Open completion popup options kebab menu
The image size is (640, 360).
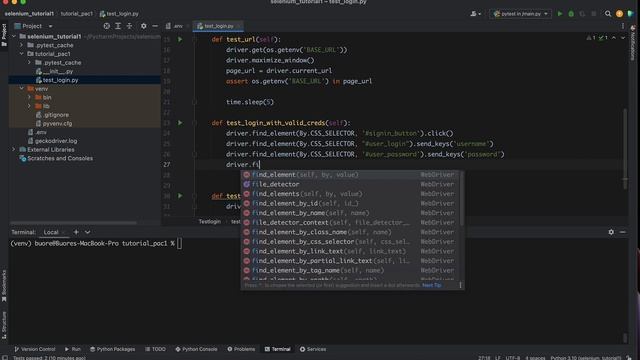tap(460, 285)
